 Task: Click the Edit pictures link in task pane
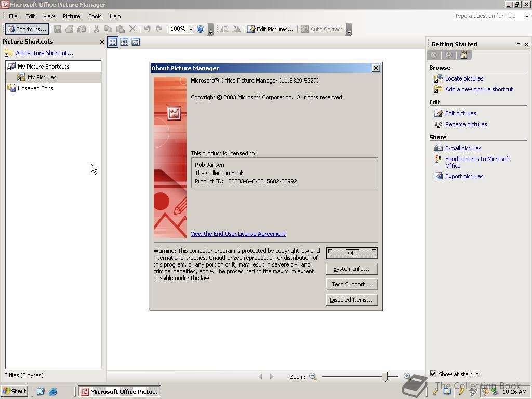coord(460,113)
